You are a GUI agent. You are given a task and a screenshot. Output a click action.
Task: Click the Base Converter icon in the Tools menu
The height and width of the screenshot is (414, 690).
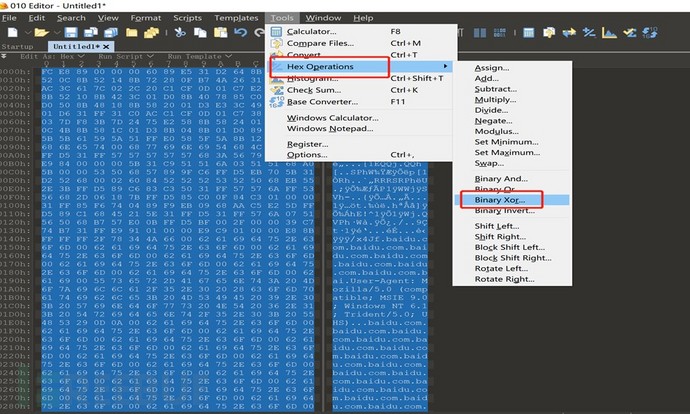276,102
